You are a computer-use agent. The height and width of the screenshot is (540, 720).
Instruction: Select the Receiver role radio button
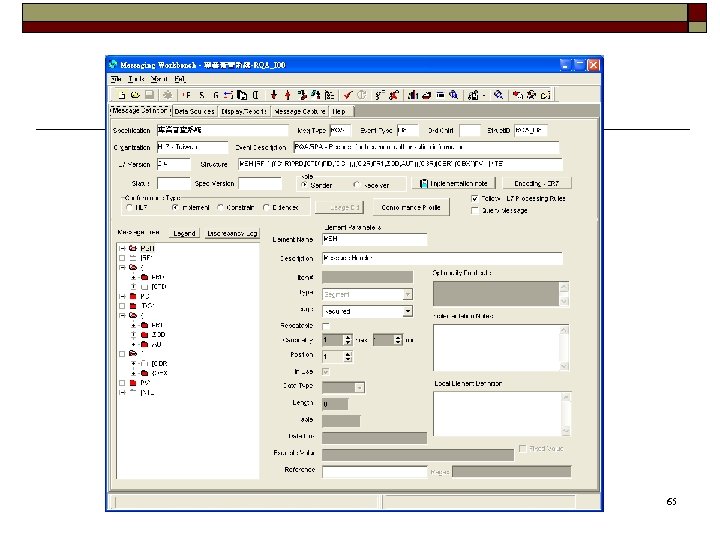357,185
